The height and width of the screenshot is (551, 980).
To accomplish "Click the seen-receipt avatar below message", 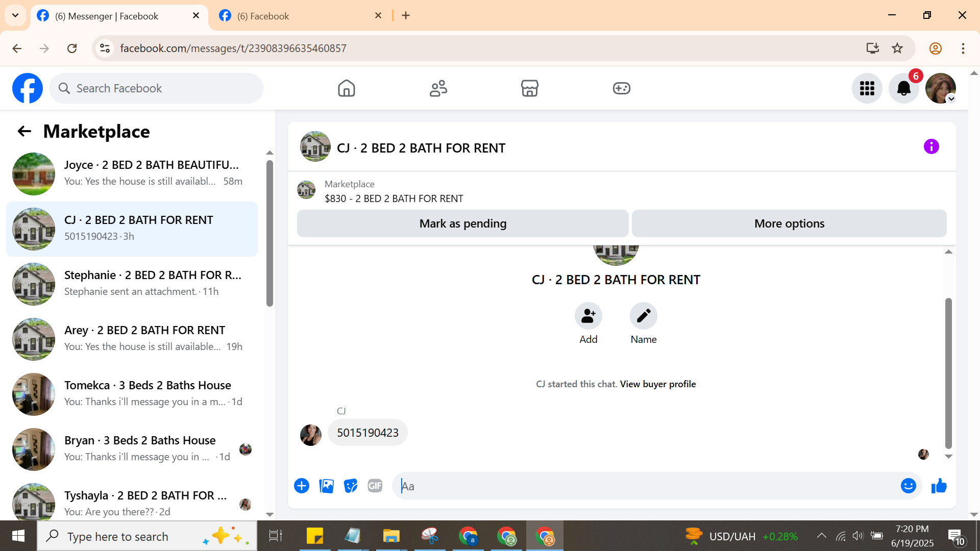I will [923, 454].
